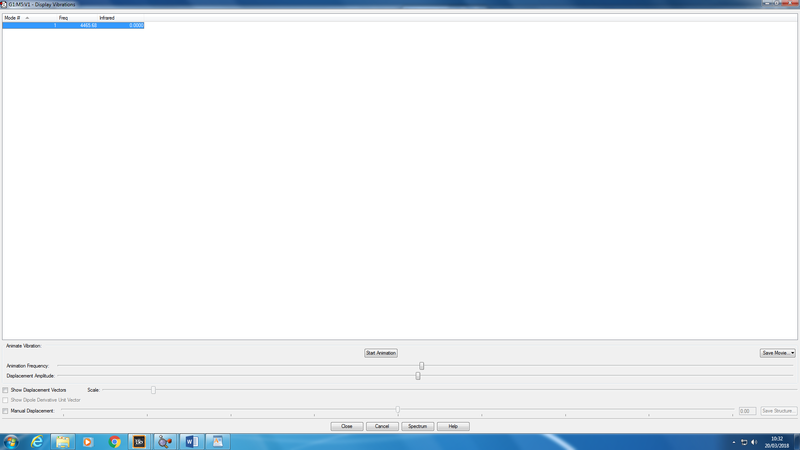Click Displacement Amplitude slider handle
The width and height of the screenshot is (800, 450).
coord(418,376)
